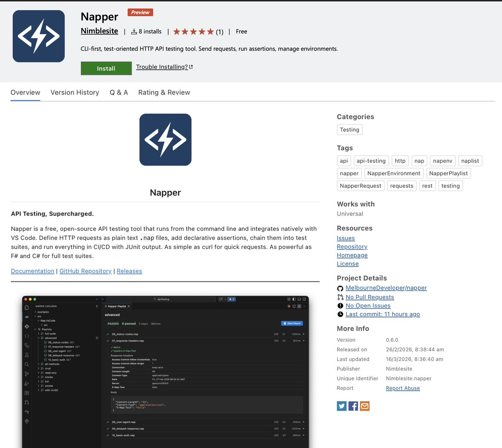Open the Homepage resource link
This screenshot has height=448, width=502.
coord(352,255)
